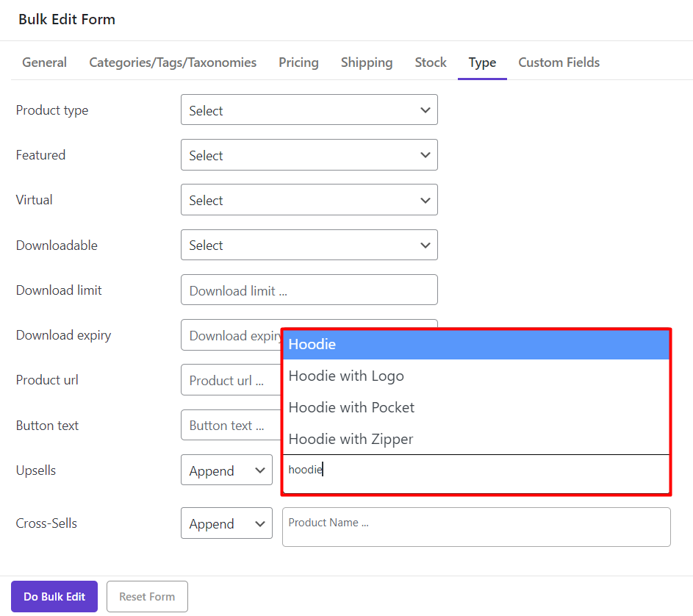Expand the Product type dropdown
The height and width of the screenshot is (616, 693).
(309, 110)
